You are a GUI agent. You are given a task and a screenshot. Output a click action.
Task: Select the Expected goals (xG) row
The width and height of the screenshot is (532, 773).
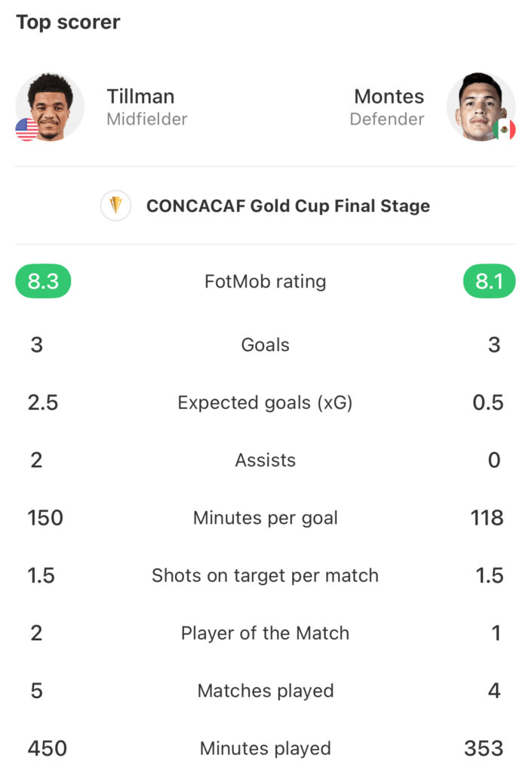pos(266,402)
